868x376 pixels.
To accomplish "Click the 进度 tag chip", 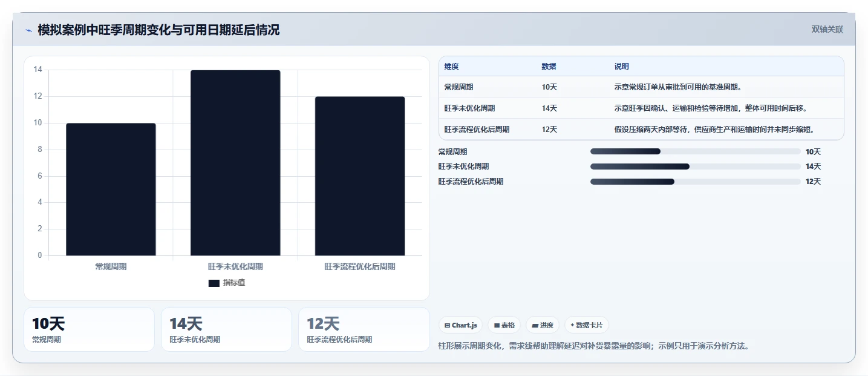I will point(543,325).
